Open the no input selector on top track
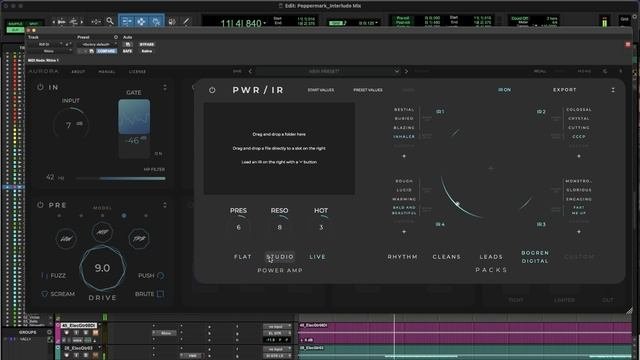Viewport: 640px width, 360px height. 278,327
